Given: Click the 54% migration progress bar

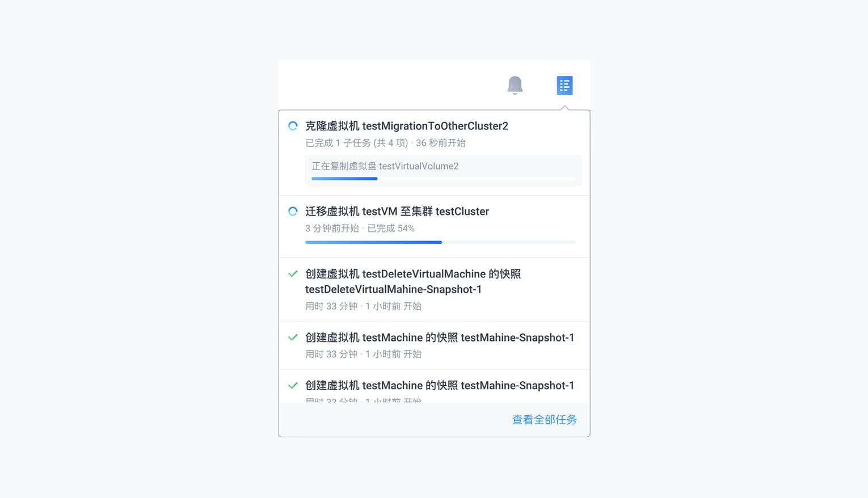Looking at the screenshot, I should [440, 242].
